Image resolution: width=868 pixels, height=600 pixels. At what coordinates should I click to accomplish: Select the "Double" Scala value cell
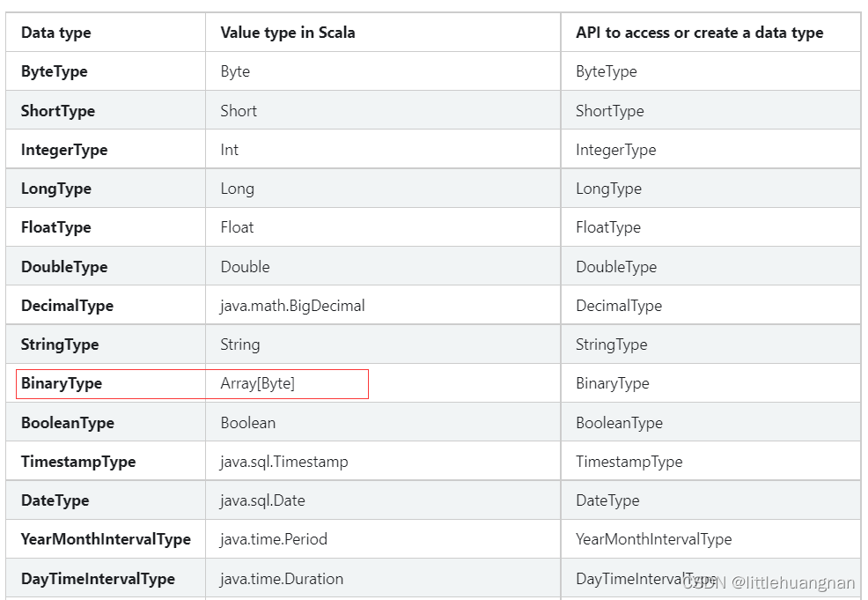click(x=246, y=267)
